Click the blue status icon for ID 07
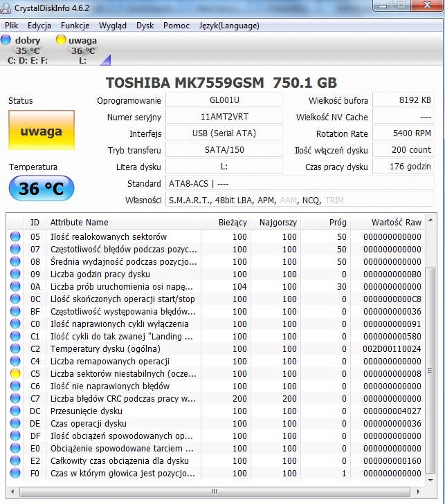This screenshot has width=445, height=504. click(x=15, y=249)
